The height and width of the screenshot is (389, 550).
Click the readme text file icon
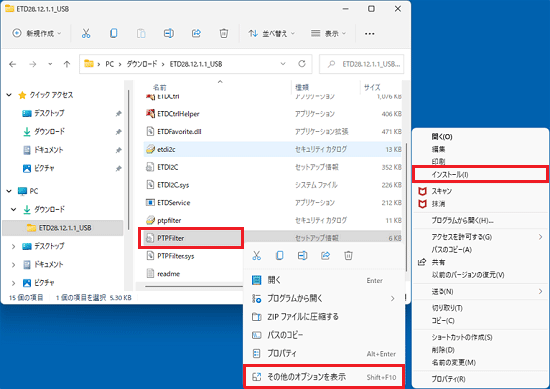(x=150, y=273)
